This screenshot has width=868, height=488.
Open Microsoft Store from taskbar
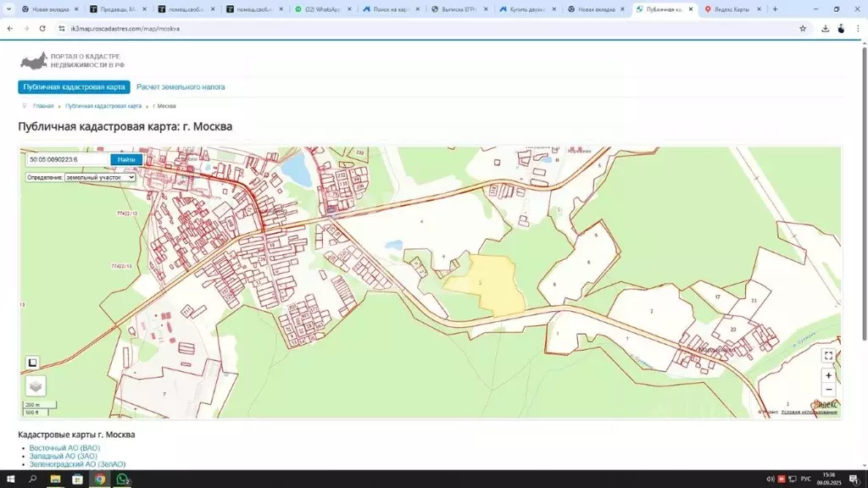point(77,480)
